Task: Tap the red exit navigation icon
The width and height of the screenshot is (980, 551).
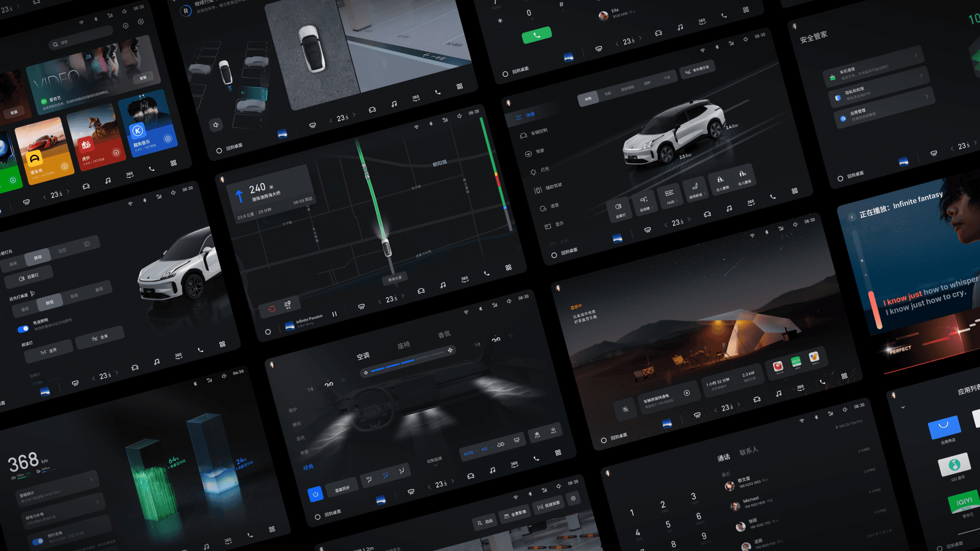Action: pyautogui.click(x=272, y=309)
